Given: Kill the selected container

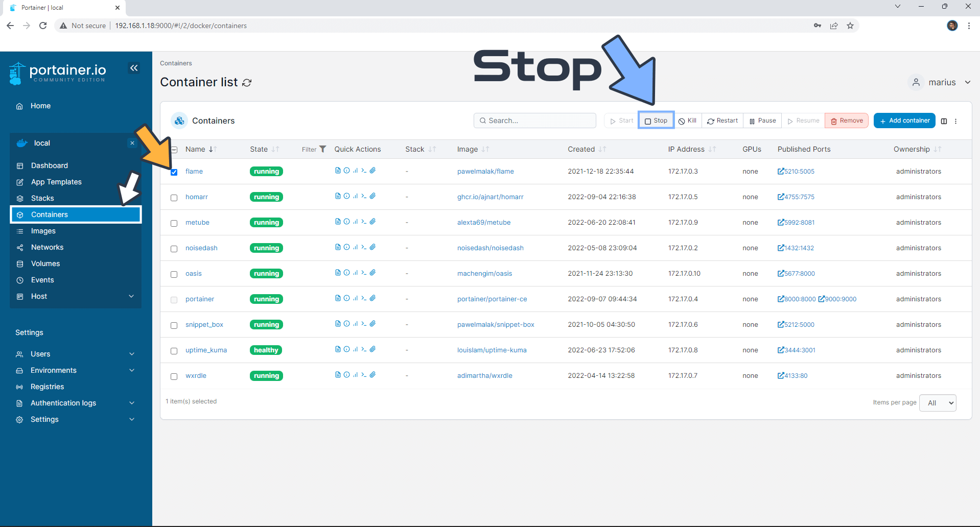Looking at the screenshot, I should 687,121.
